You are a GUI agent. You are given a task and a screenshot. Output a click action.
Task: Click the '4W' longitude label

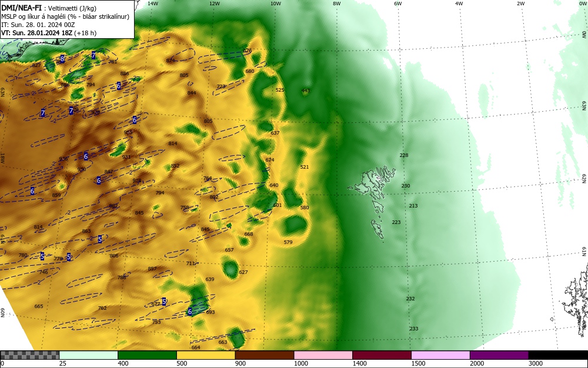459,4
